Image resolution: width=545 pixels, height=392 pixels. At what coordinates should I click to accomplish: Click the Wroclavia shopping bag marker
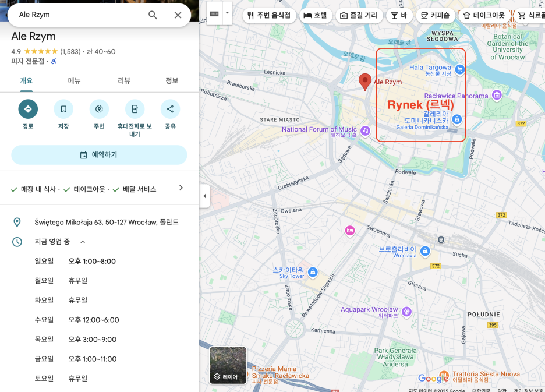click(x=424, y=251)
